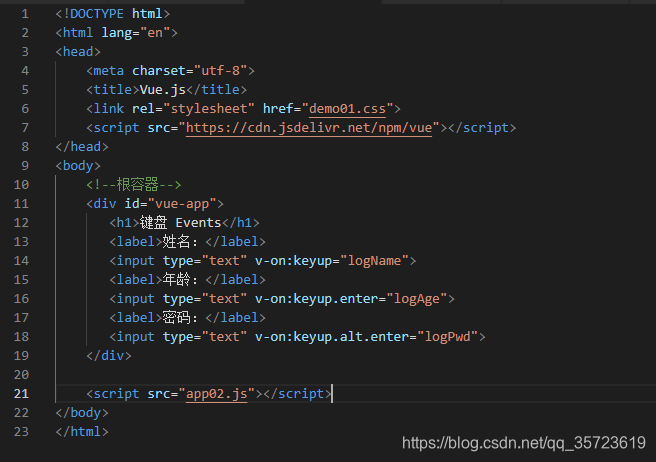Image resolution: width=656 pixels, height=462 pixels.
Task: Click the charset="utf-8" meta attribute
Action: [190, 71]
